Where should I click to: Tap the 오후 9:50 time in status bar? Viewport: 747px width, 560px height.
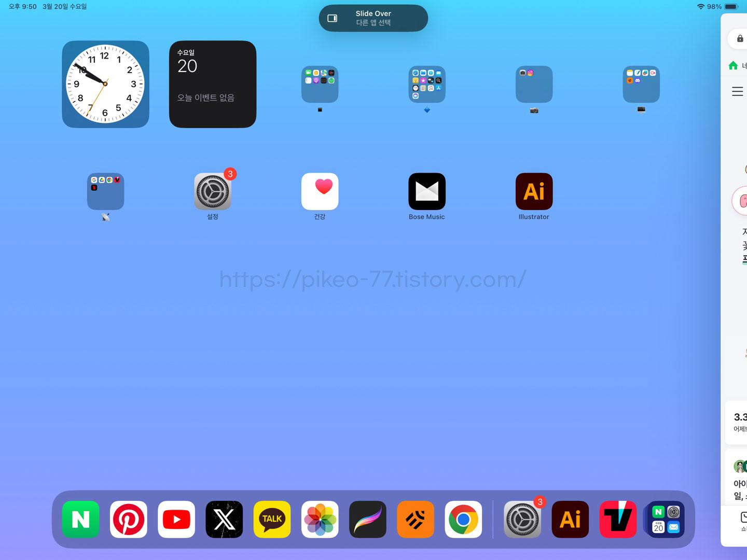click(23, 7)
